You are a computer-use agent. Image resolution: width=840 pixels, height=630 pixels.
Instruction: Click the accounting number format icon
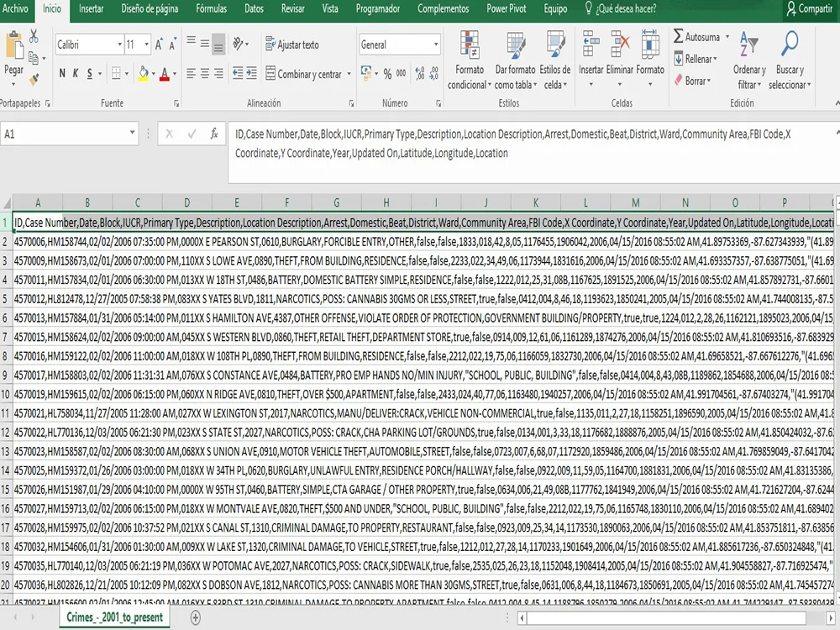pos(366,73)
